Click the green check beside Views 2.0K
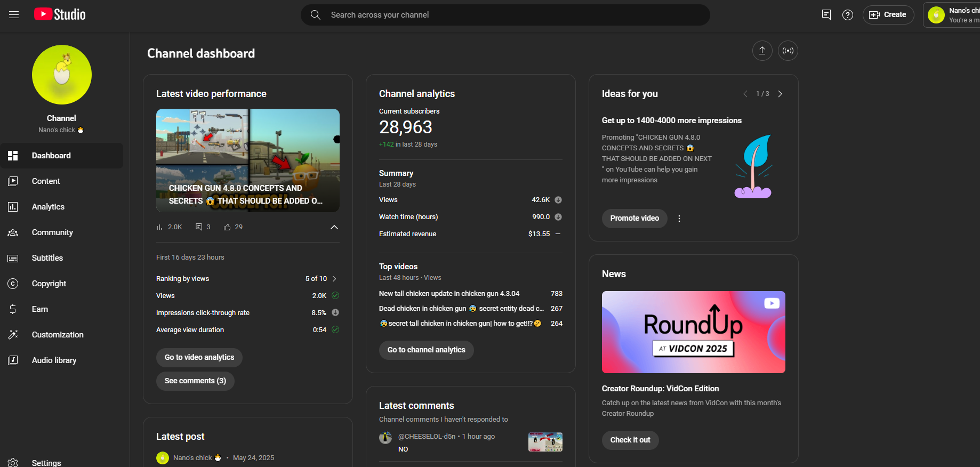980x467 pixels. click(x=335, y=295)
